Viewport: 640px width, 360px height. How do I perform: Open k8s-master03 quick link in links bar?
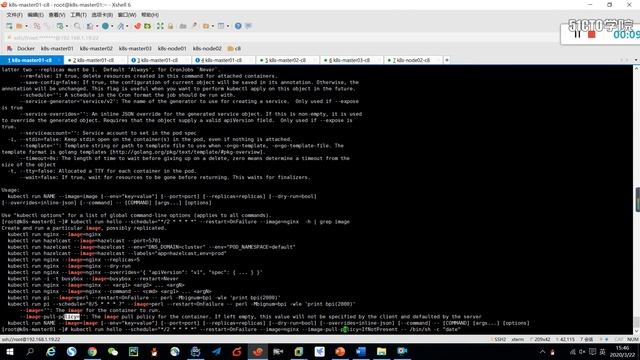coord(135,49)
